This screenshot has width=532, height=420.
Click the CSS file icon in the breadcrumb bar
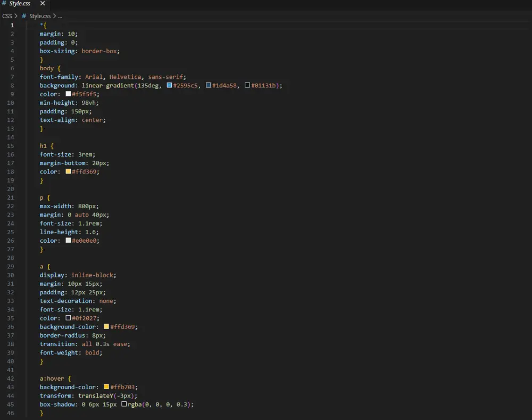point(24,16)
